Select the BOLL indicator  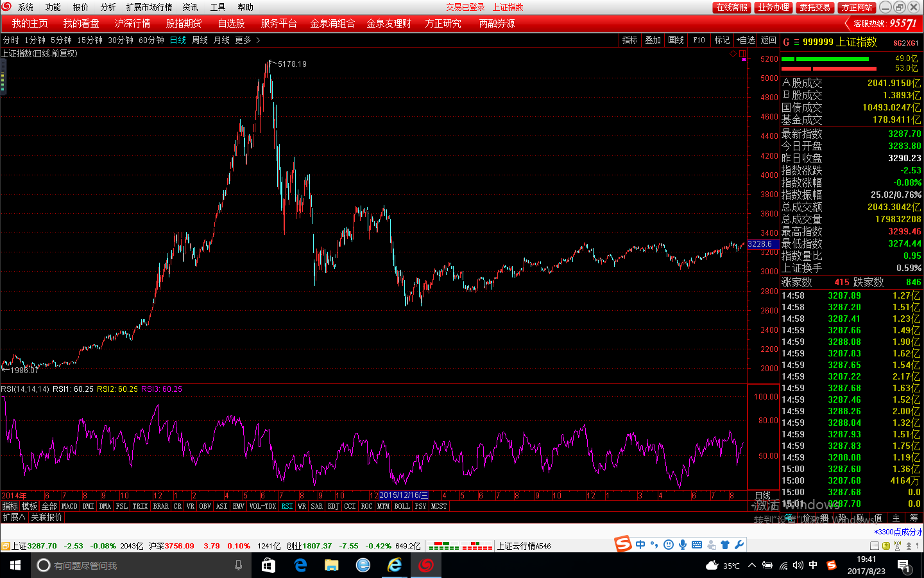coord(402,506)
